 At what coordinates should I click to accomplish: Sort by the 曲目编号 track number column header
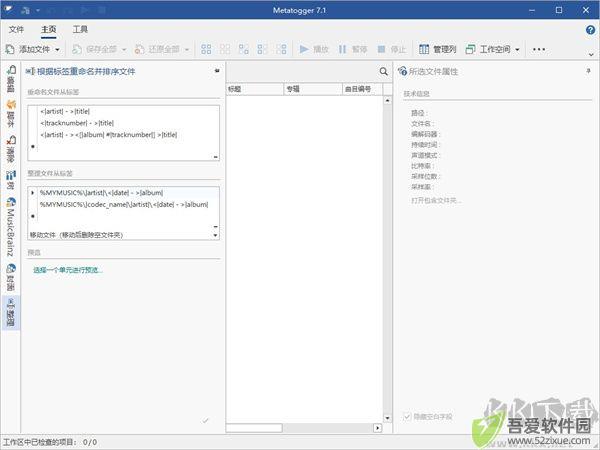[362, 89]
